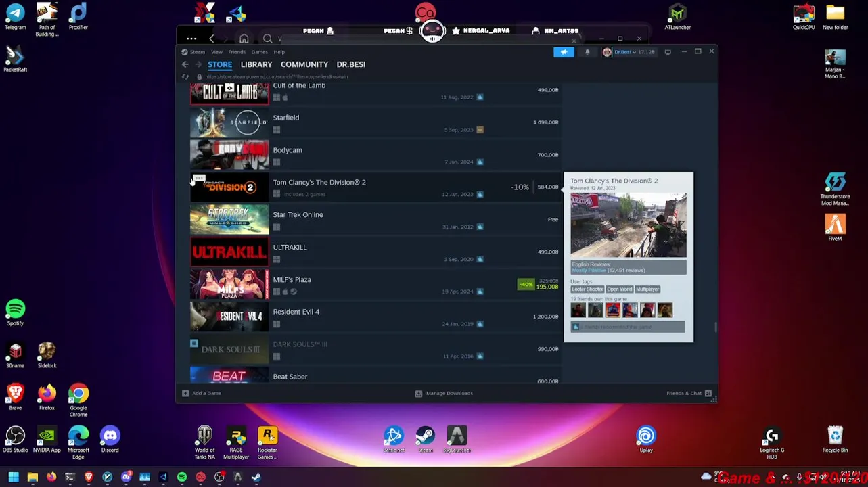Open the Google Chrome desktop shortcut
Viewport: 868px width, 487px height.
click(78, 400)
